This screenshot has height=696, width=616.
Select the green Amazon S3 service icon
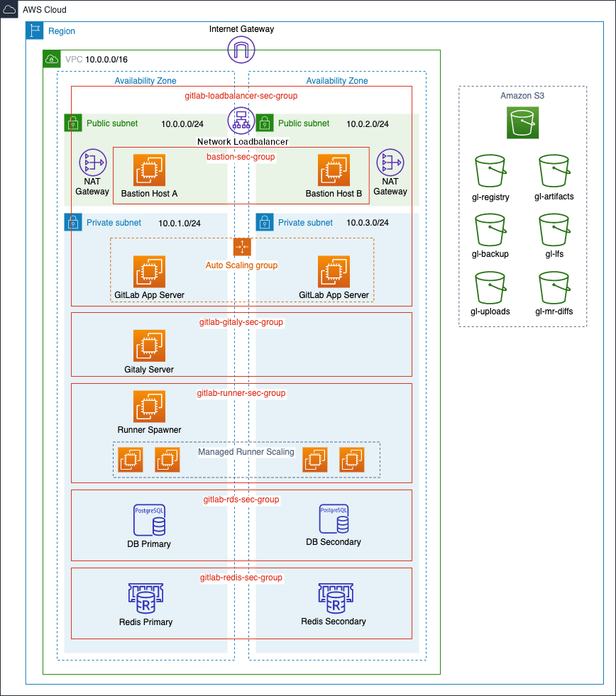click(522, 122)
